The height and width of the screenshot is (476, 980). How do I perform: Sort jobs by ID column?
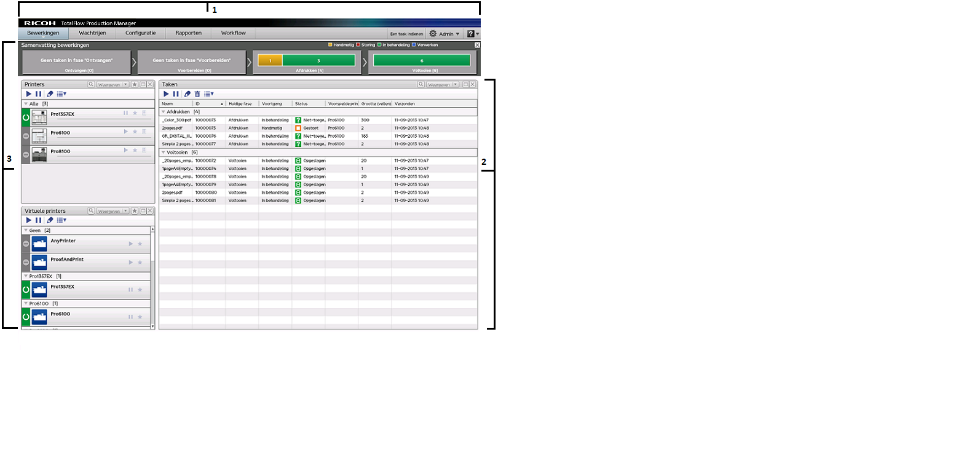coord(209,104)
